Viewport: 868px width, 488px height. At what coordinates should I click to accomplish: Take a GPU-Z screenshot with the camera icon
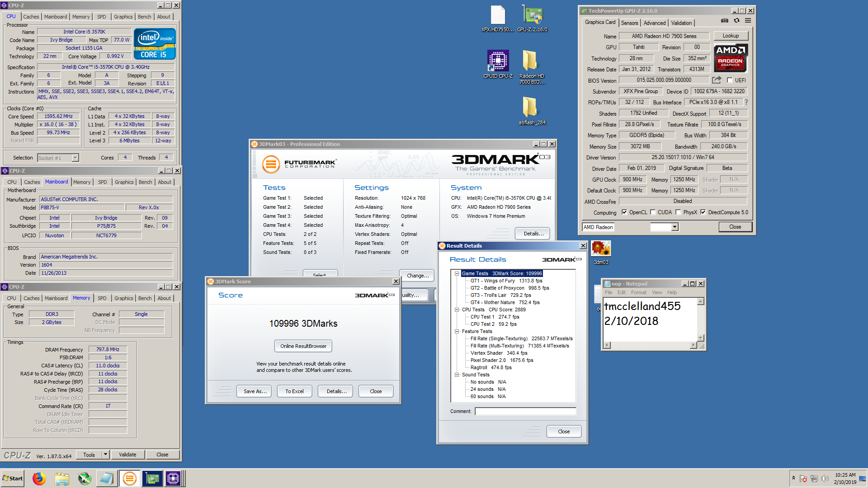(x=724, y=21)
